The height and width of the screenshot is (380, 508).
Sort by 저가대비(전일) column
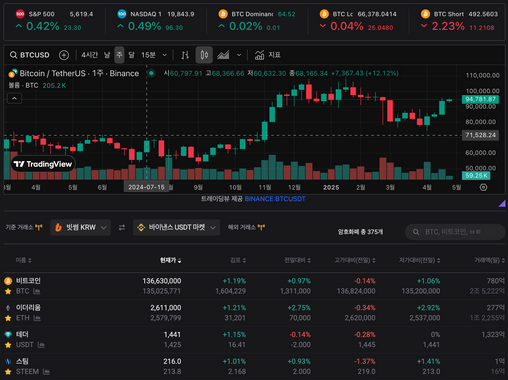420,260
